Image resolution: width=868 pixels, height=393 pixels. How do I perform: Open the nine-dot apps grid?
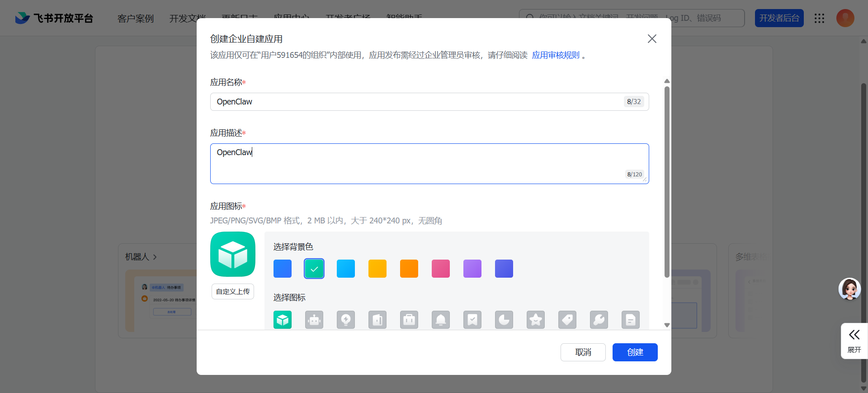point(819,18)
